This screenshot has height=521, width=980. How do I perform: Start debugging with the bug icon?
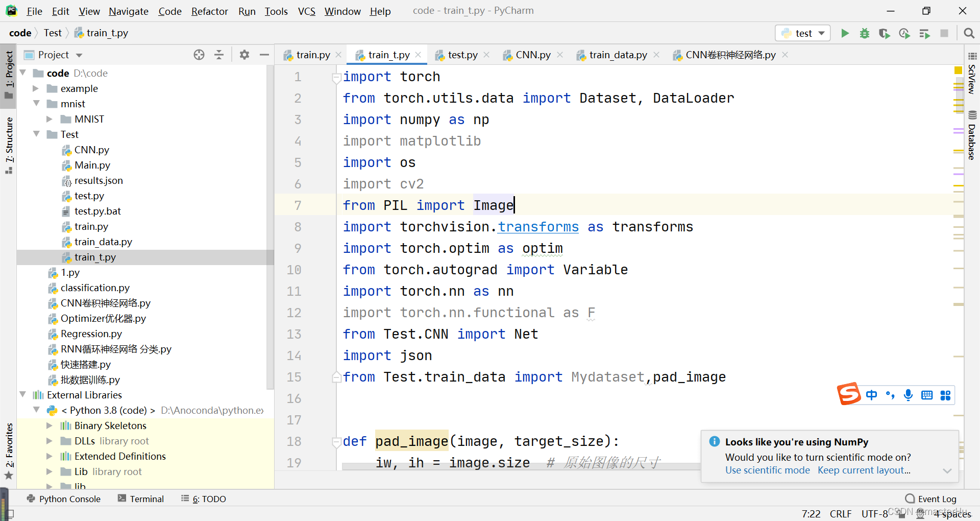coord(865,33)
